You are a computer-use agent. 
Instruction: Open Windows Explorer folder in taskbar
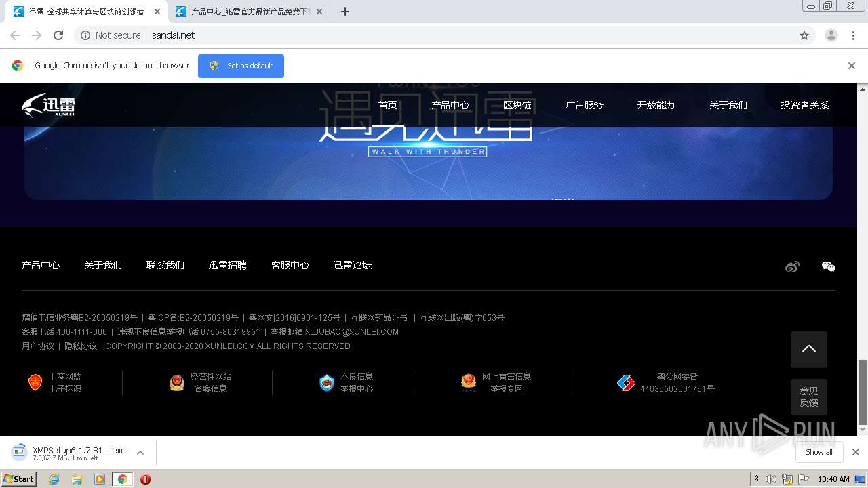click(x=77, y=479)
